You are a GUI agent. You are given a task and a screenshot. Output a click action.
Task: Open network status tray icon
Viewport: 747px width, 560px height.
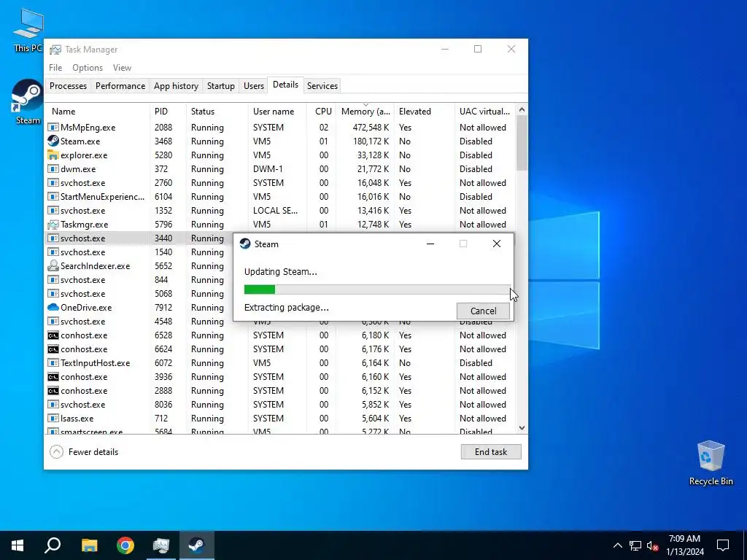635,545
